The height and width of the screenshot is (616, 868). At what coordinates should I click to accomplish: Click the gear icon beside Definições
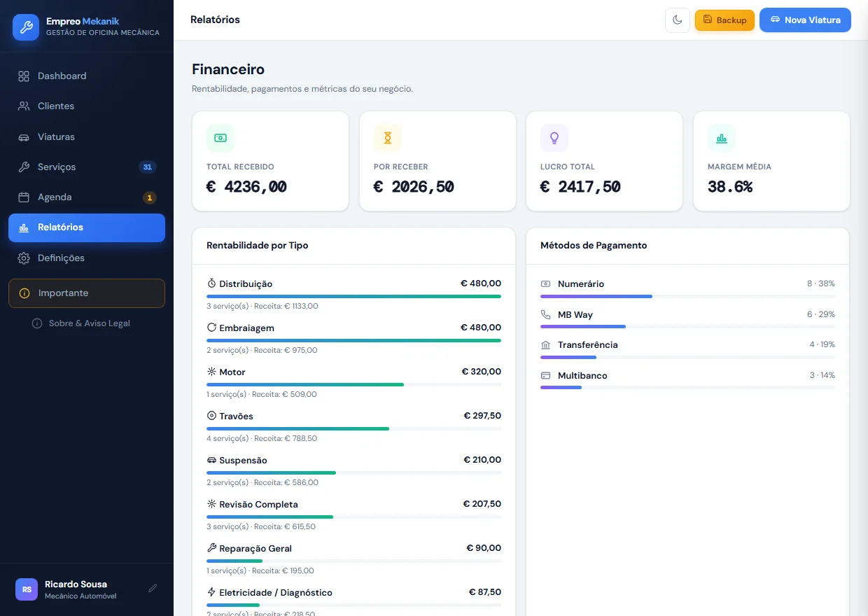(x=24, y=258)
